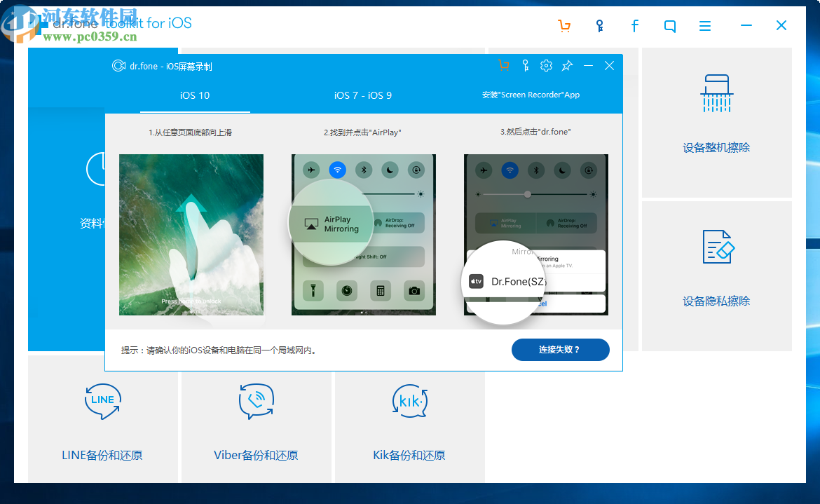Click the Kik backup icon
This screenshot has height=504, width=820.
pyautogui.click(x=409, y=402)
